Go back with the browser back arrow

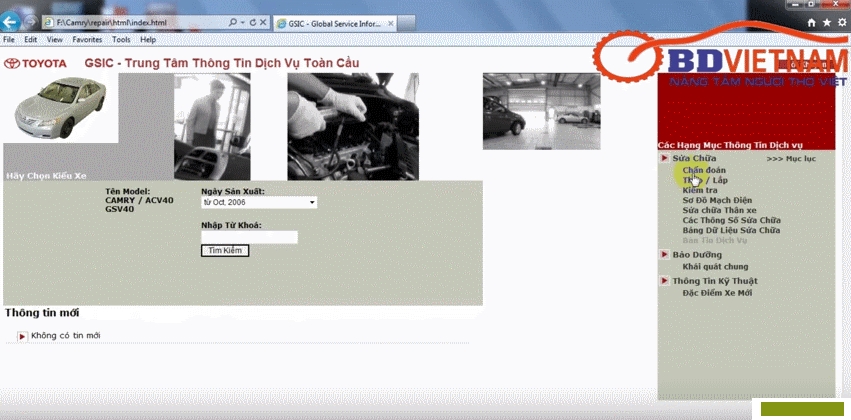(x=10, y=22)
